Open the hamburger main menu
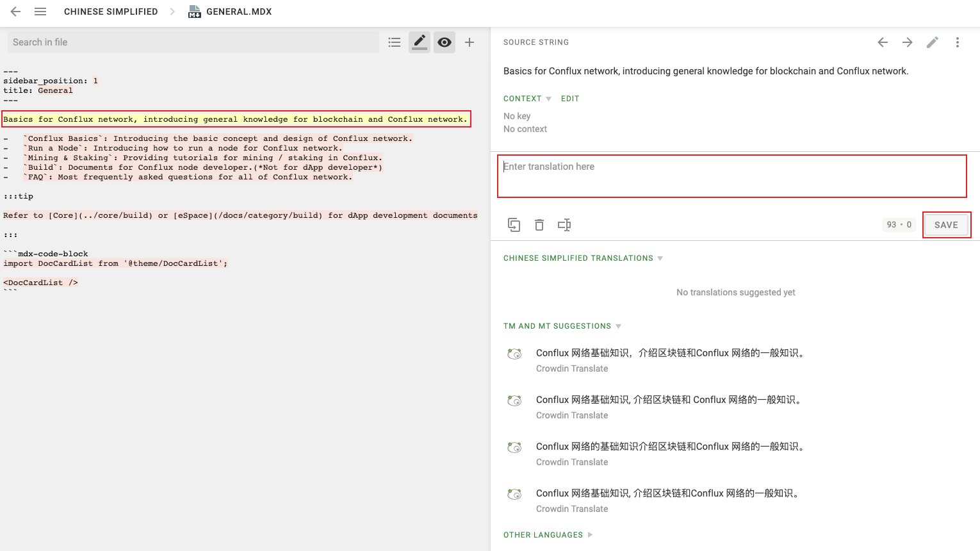Viewport: 980px width, 551px height. (40, 12)
